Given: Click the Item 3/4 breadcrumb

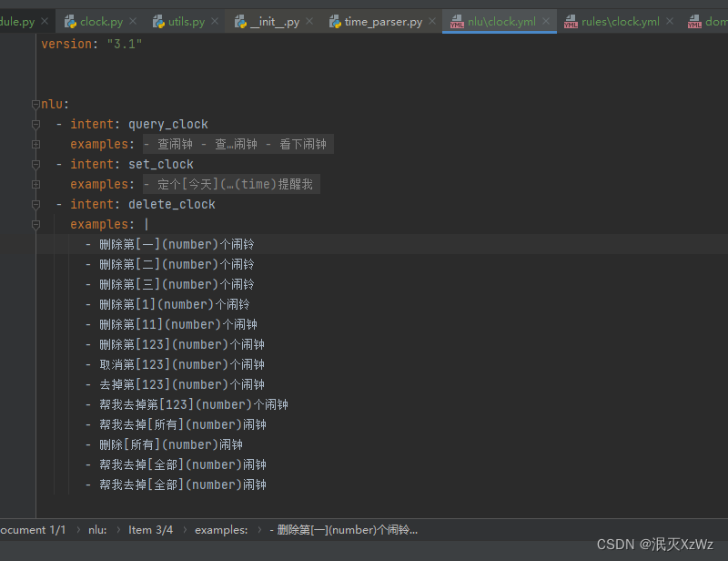Looking at the screenshot, I should pyautogui.click(x=151, y=529).
